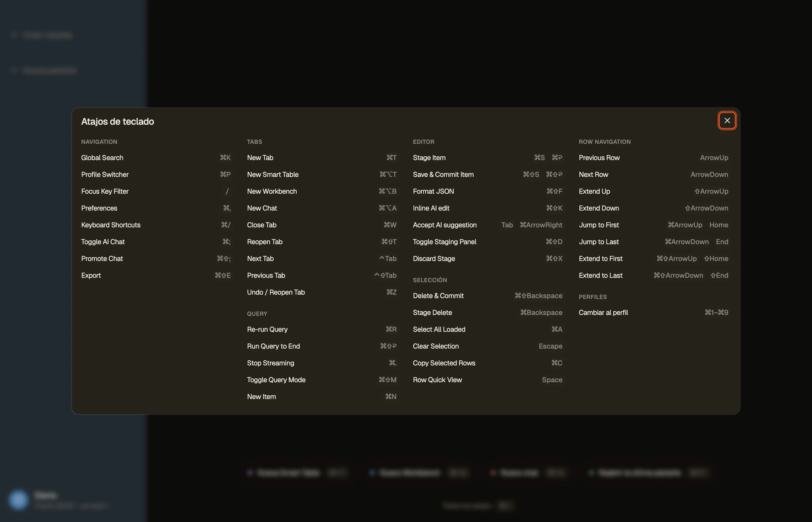Click the 'Focus Key Filter' label
Image resolution: width=812 pixels, height=522 pixels.
pyautogui.click(x=105, y=191)
